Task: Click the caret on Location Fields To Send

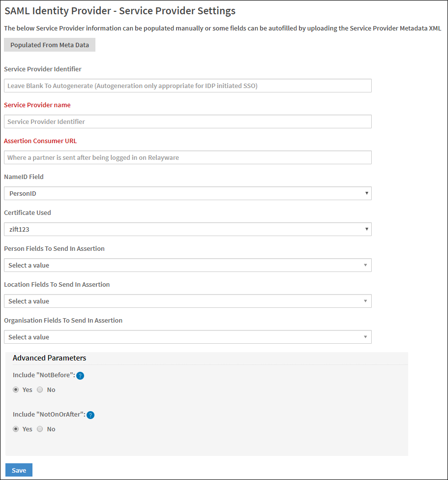Action: click(x=366, y=301)
